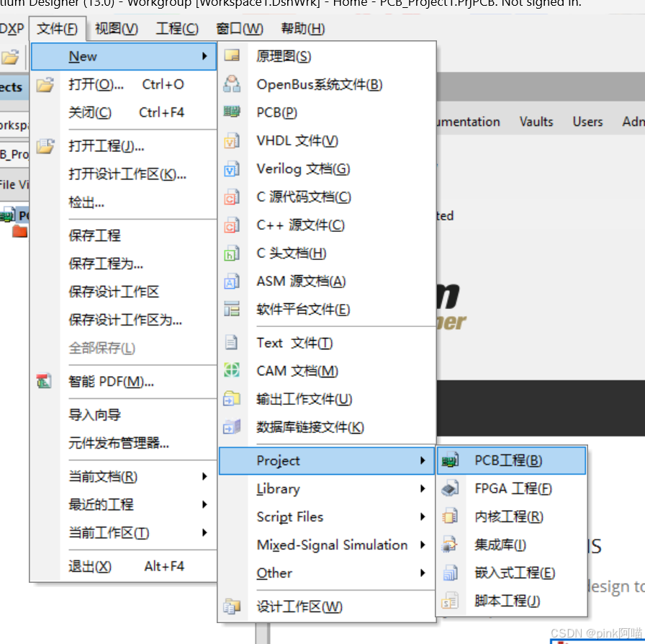The image size is (645, 644).
Task: Click the C source document icon
Action: click(232, 197)
